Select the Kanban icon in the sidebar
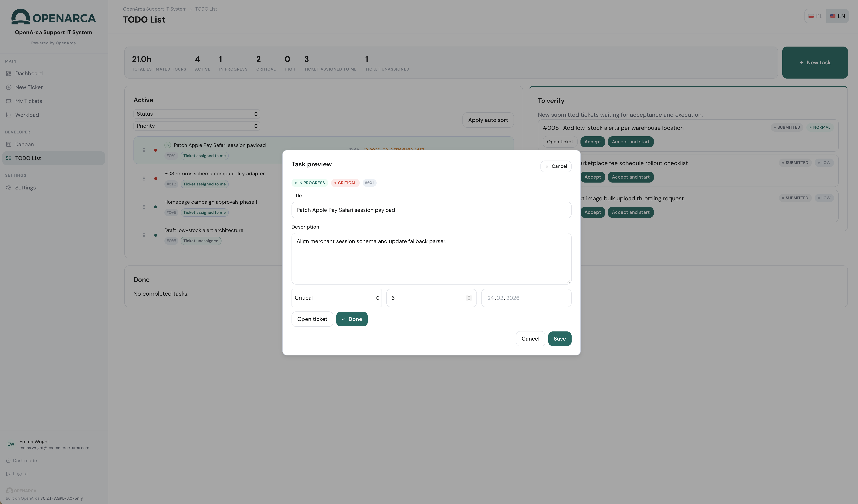Viewport: 858px width, 504px height. 9,144
